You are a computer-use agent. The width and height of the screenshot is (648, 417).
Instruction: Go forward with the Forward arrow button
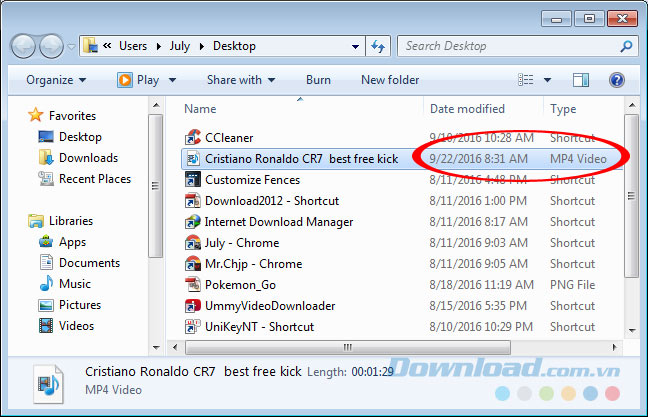pos(51,46)
